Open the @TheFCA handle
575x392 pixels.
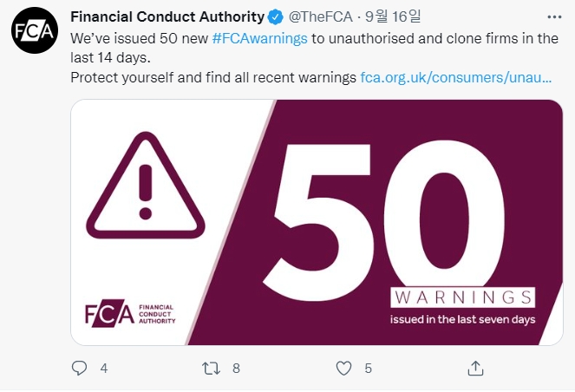click(319, 16)
